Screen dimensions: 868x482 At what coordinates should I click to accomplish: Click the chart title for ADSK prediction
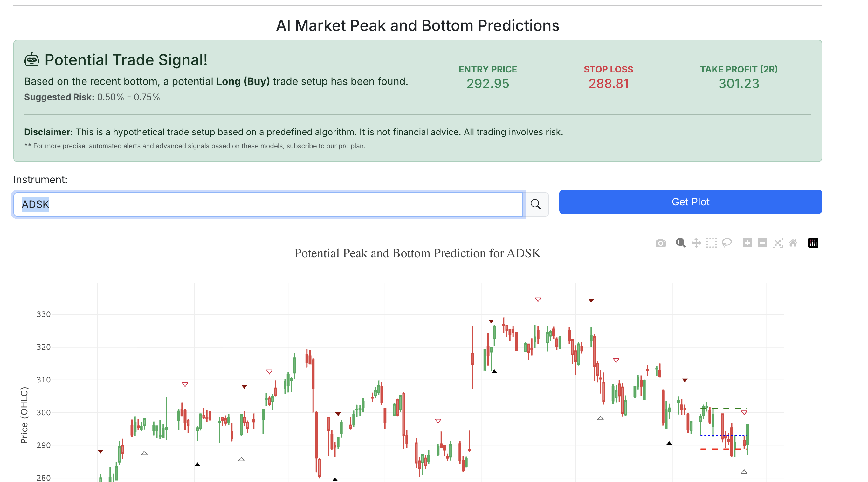pyautogui.click(x=417, y=253)
